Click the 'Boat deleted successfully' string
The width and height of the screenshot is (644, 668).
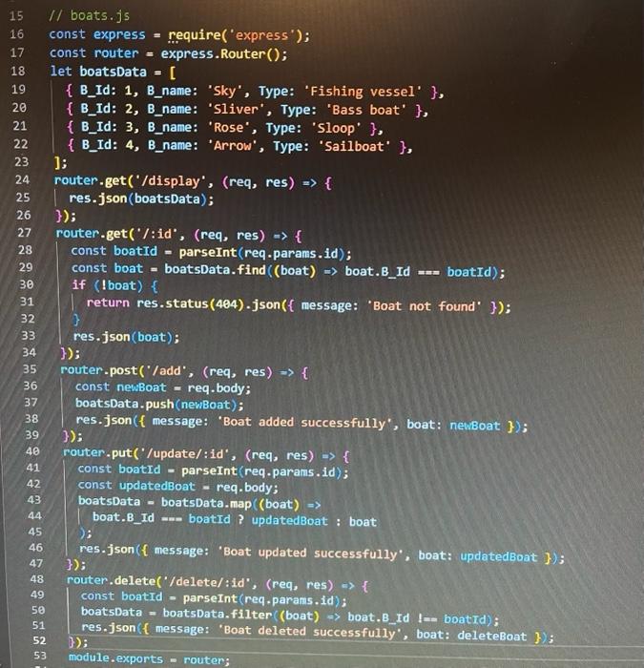310,632
